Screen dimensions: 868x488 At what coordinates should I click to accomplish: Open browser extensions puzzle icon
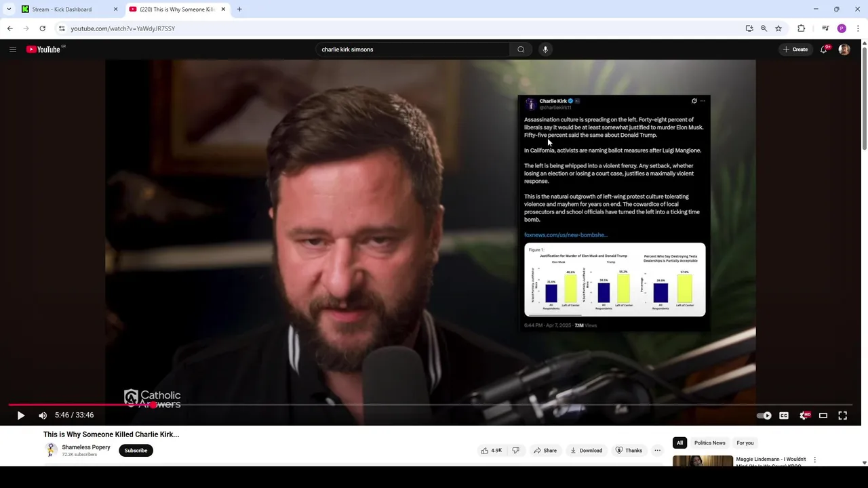click(802, 28)
